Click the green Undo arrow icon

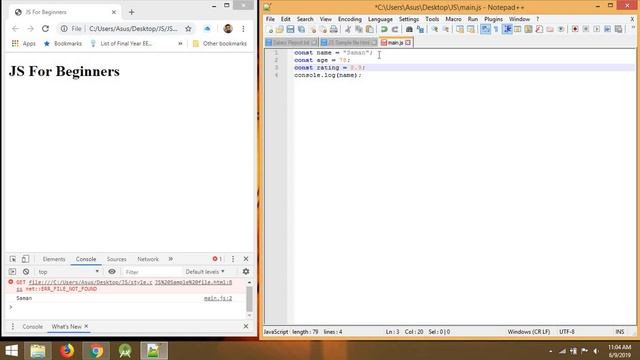(x=384, y=29)
